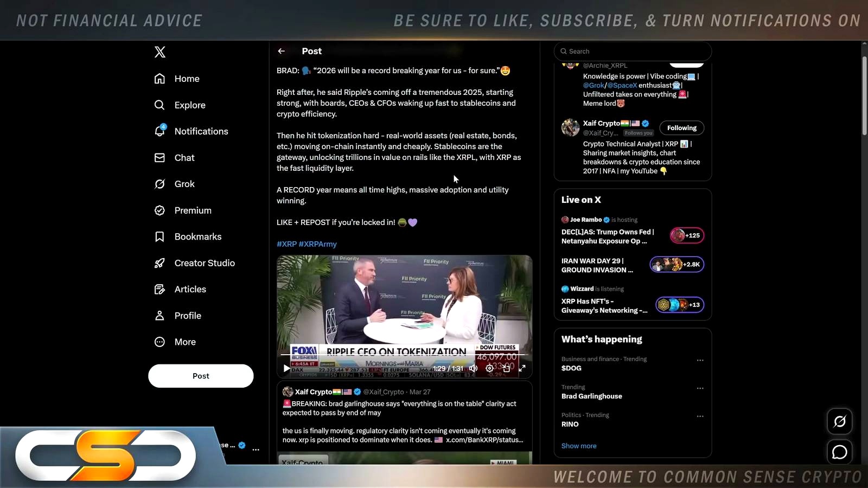This screenshot has height=488, width=868.
Task: Enable picture-in-picture for the video
Action: coord(506,368)
